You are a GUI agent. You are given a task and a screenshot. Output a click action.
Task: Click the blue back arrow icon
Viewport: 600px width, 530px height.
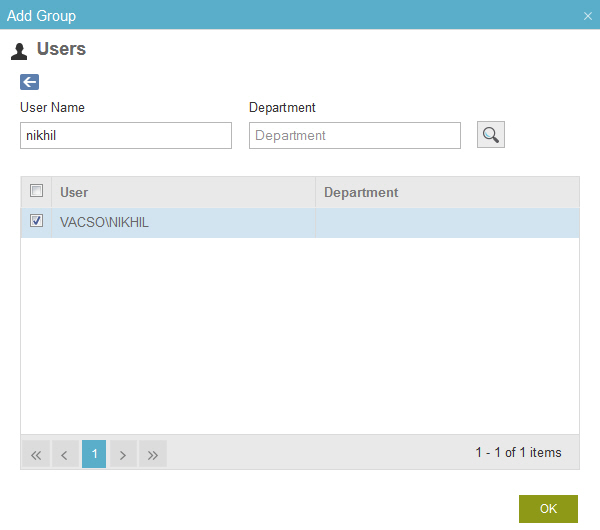click(29, 82)
